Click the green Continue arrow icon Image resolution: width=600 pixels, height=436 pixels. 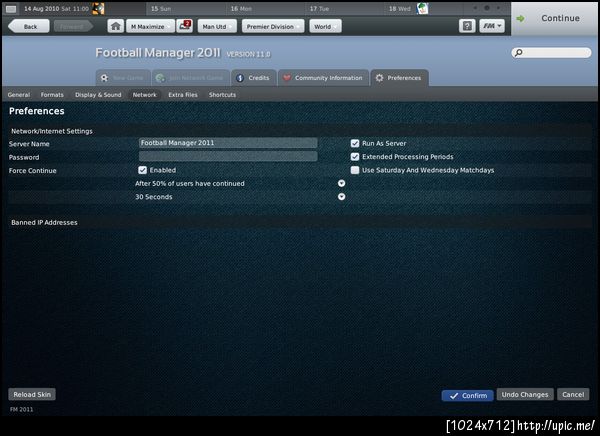point(520,18)
